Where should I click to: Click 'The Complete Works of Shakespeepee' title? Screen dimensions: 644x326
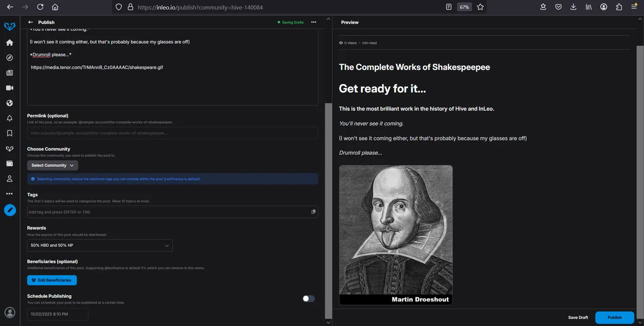click(x=415, y=67)
